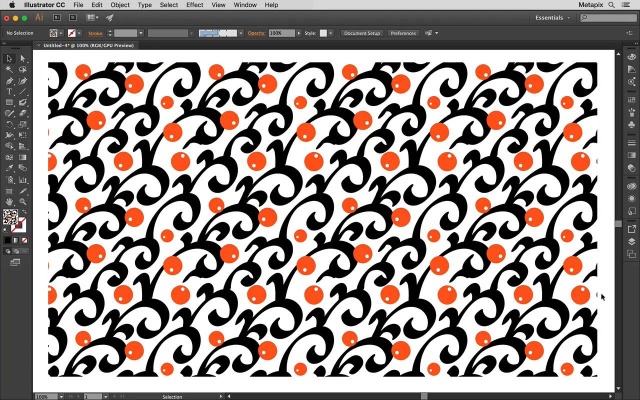The height and width of the screenshot is (400, 640).
Task: Open the Type menu
Action: [144, 5]
